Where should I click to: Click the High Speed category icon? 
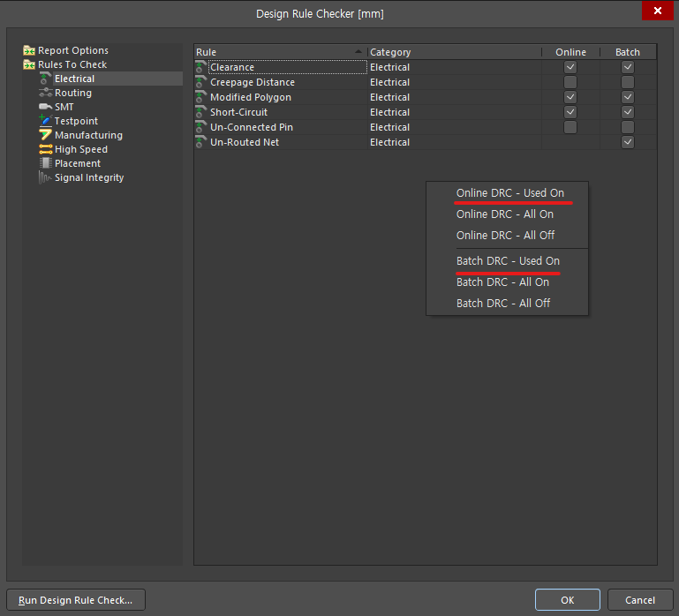(x=45, y=149)
